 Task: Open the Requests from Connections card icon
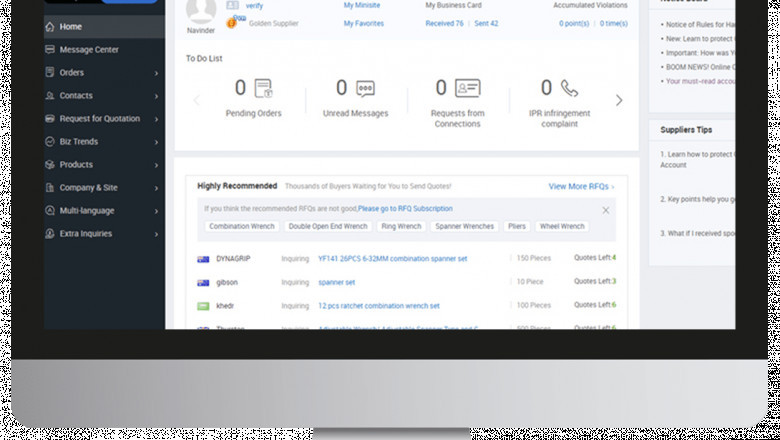(467, 89)
